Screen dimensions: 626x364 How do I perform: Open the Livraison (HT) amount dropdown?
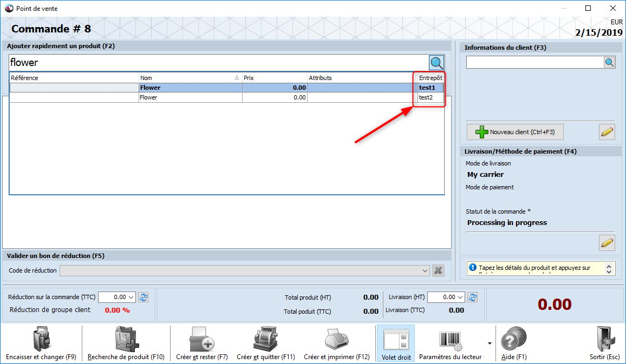click(460, 297)
